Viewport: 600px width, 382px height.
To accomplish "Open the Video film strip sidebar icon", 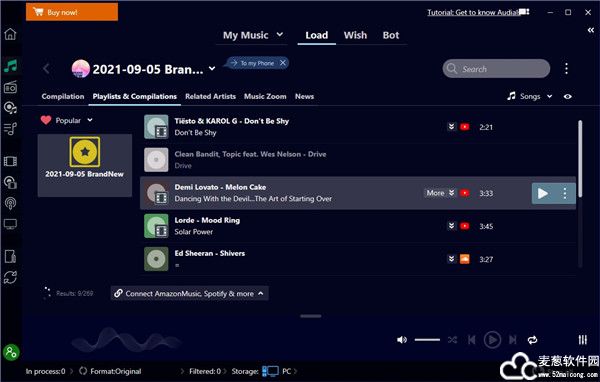I will (x=10, y=161).
